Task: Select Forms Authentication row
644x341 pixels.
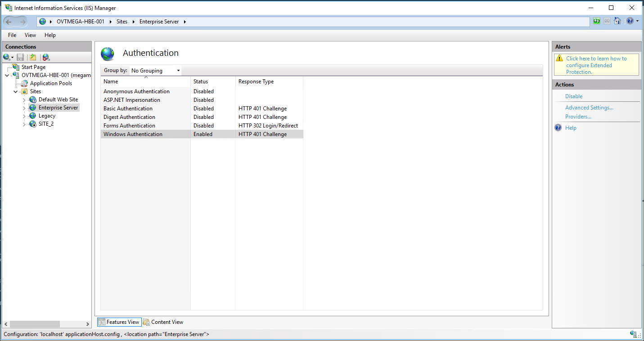Action: click(x=202, y=126)
